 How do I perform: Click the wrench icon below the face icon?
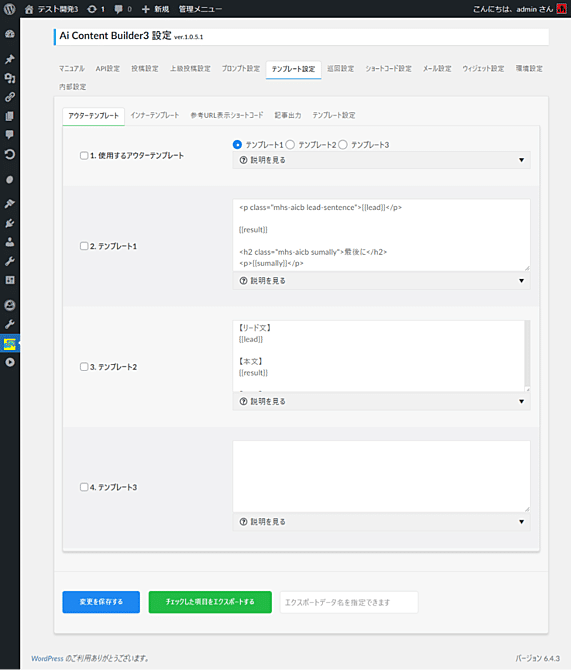coord(10,324)
